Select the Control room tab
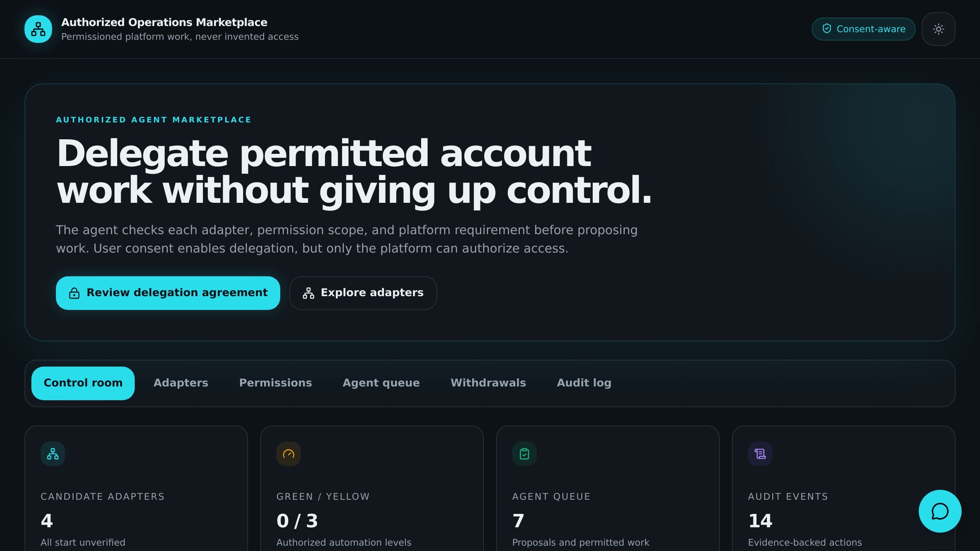The height and width of the screenshot is (551, 980). [83, 383]
